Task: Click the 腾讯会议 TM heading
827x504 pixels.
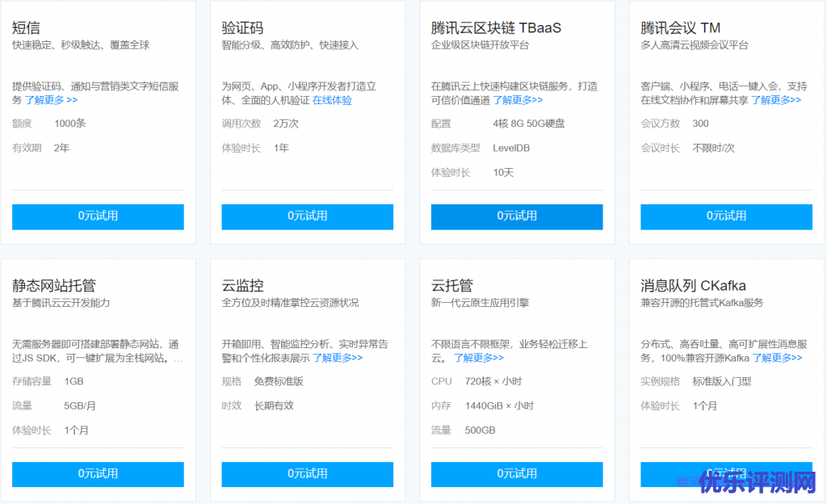Action: (680, 28)
